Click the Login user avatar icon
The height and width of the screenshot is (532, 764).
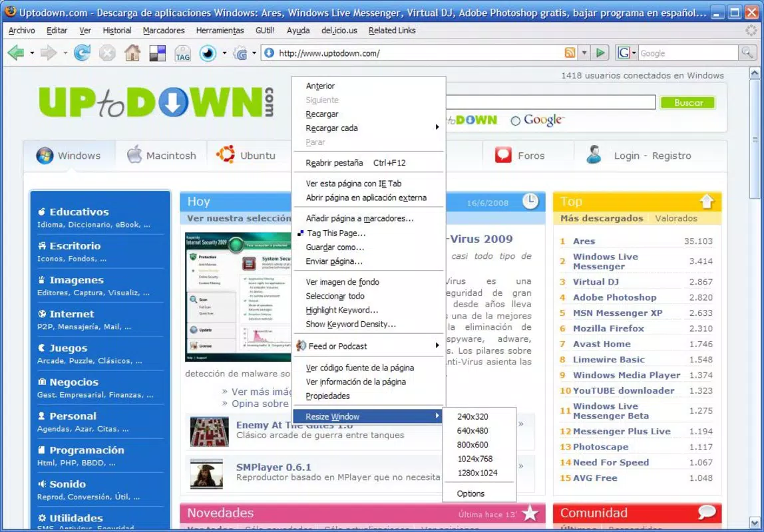click(594, 155)
